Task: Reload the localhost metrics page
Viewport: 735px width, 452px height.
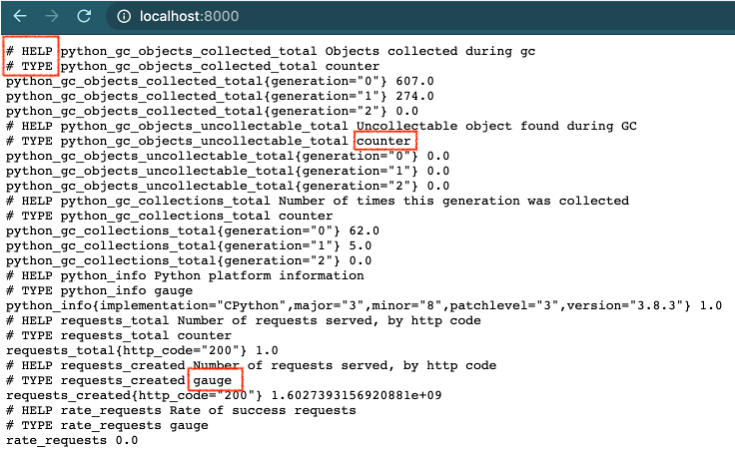Action: point(84,16)
